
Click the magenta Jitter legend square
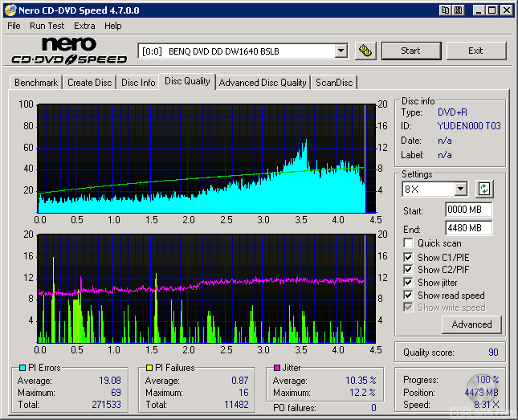tap(275, 369)
